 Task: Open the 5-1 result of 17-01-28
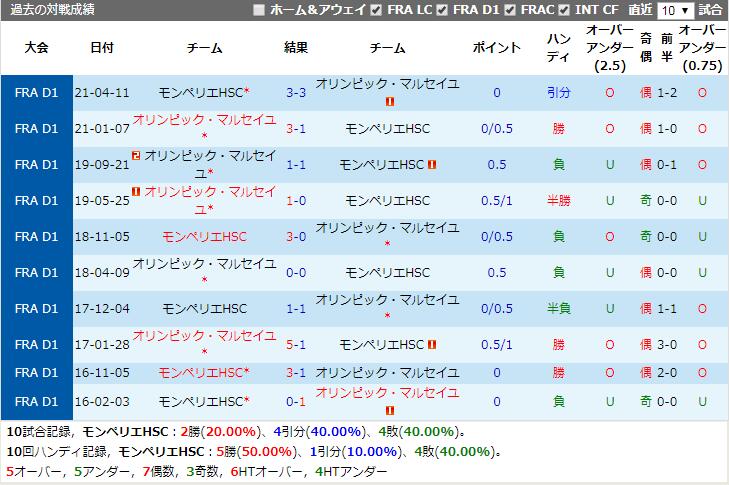click(296, 345)
